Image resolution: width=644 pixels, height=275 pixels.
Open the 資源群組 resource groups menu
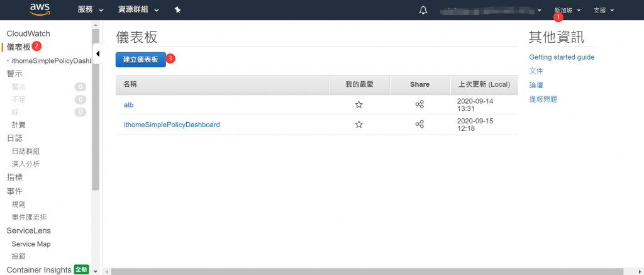tap(138, 10)
